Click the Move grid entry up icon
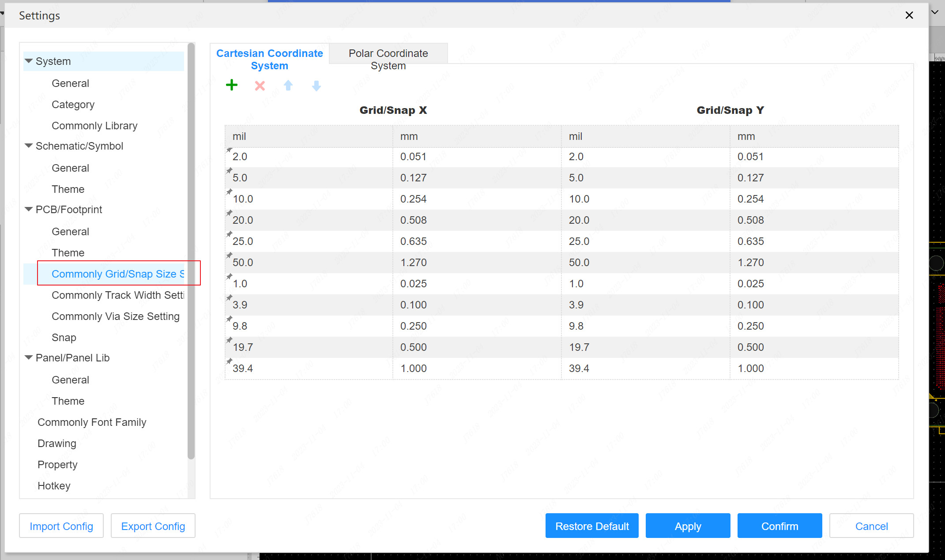This screenshot has height=560, width=945. tap(289, 85)
